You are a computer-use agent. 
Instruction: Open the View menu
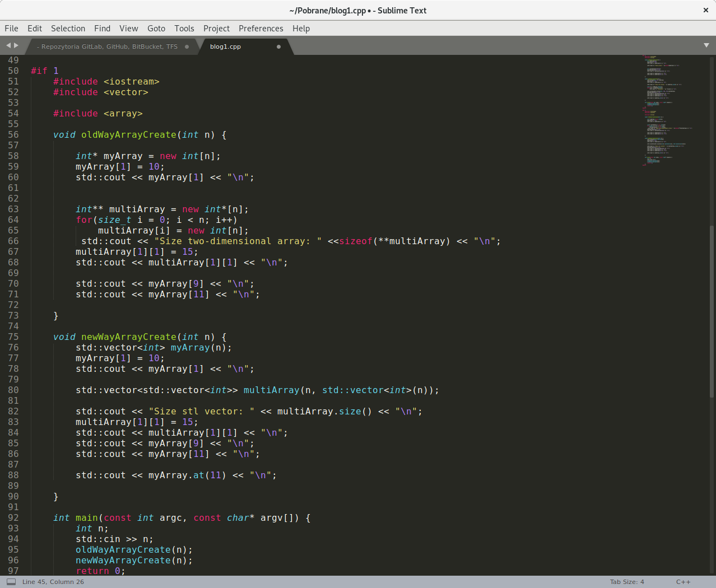point(128,29)
